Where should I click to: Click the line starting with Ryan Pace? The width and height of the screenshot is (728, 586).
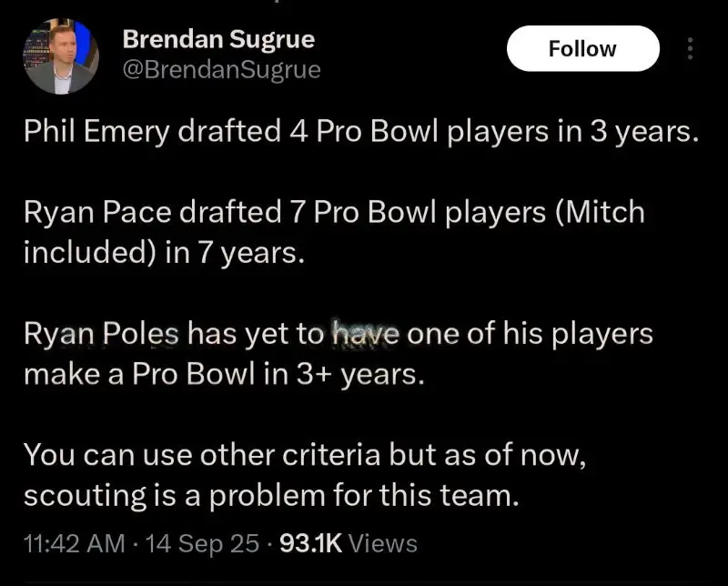click(333, 213)
